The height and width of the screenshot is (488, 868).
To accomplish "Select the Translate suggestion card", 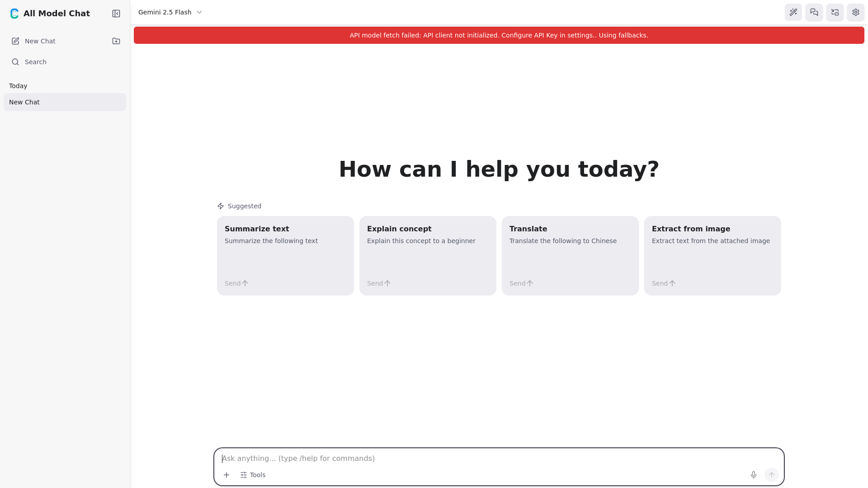I will [570, 256].
